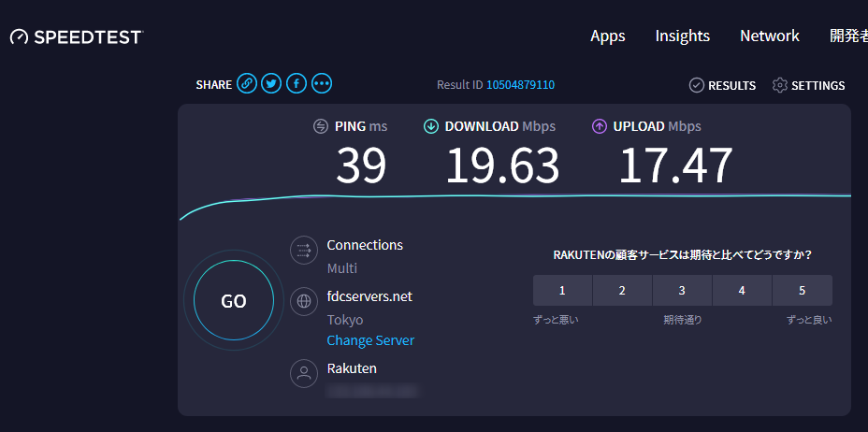The image size is (868, 432).
Task: Rate Rakuten service 4
Action: pyautogui.click(x=742, y=291)
